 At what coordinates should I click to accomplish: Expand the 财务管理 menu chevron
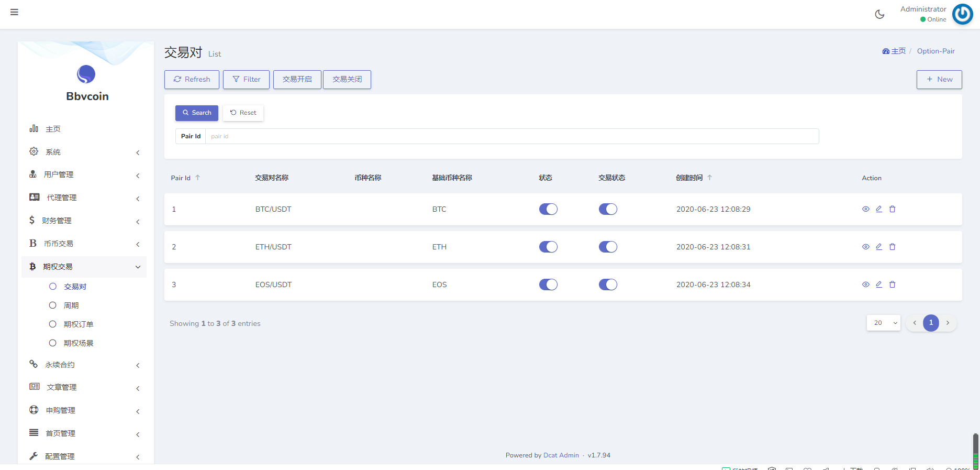(x=138, y=222)
